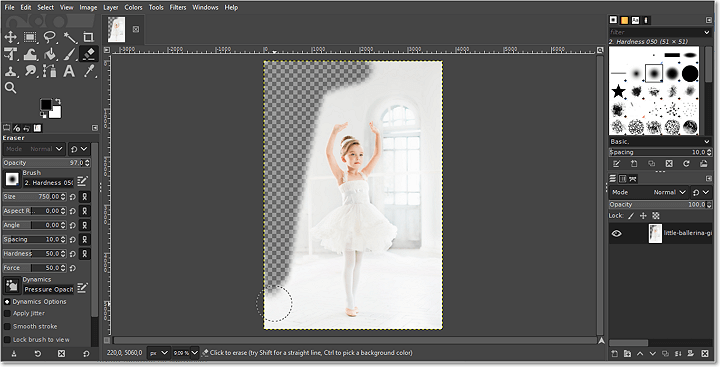
Task: Click the lock pixels pencil icon
Action: click(631, 215)
